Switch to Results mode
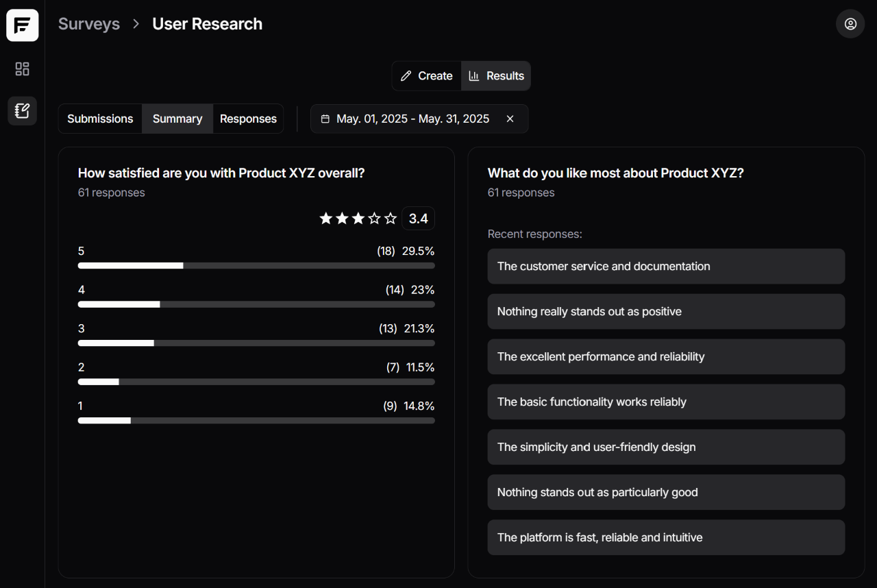The image size is (877, 588). click(x=496, y=76)
